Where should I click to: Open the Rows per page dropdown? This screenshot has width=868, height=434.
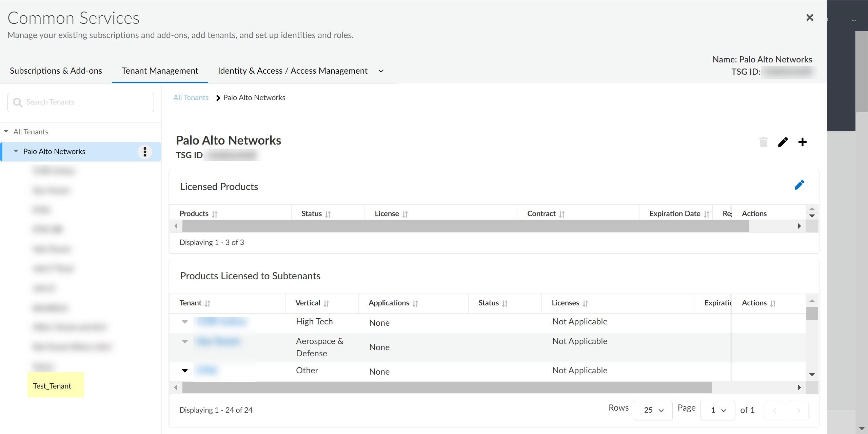[x=653, y=410]
